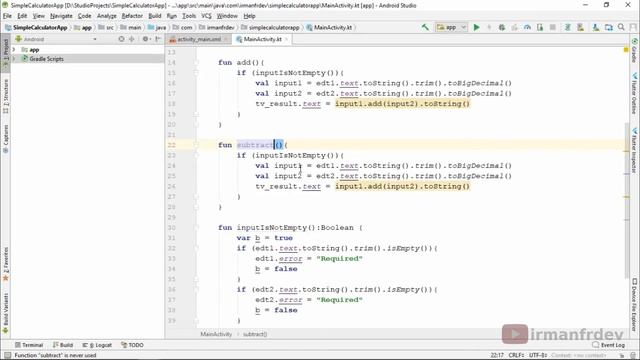Open the Structure side tool button

point(6,96)
